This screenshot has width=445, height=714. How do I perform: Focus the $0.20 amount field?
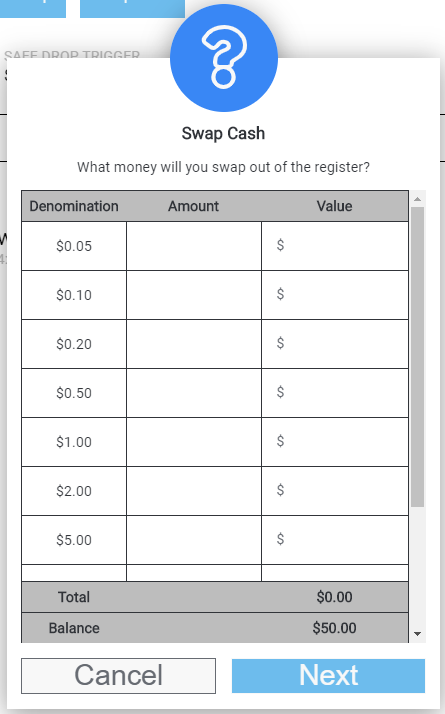[194, 344]
